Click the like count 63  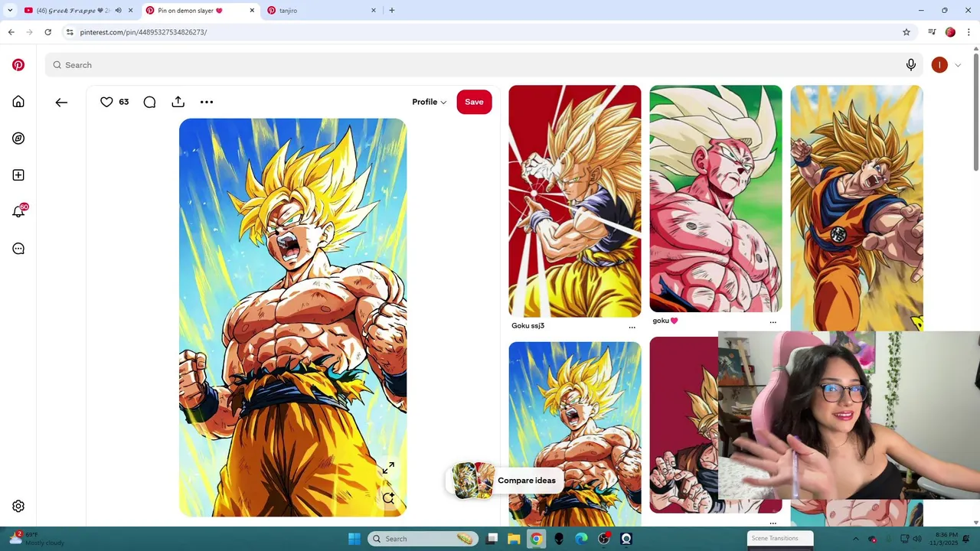click(124, 102)
